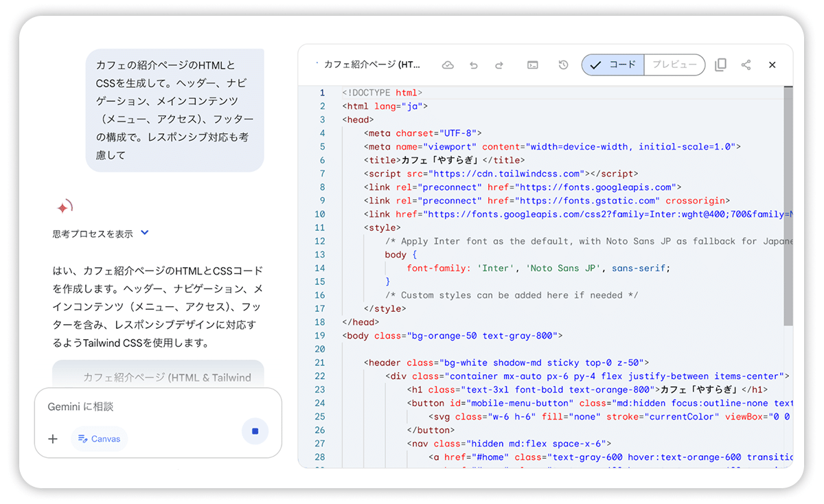824x504 pixels.
Task: Open カフェ紹介ページ (HTML & Tailwind card
Action: [x=158, y=374]
